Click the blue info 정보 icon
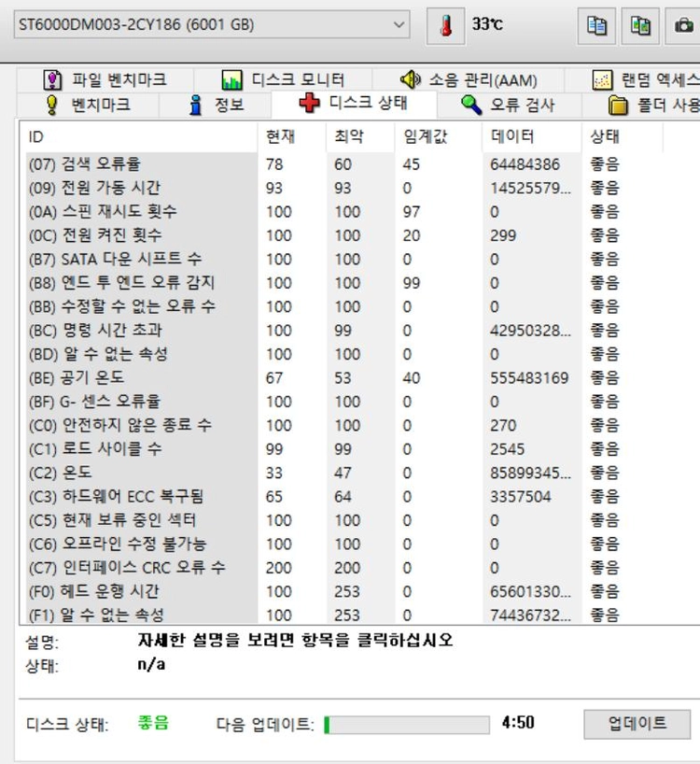 [x=196, y=105]
